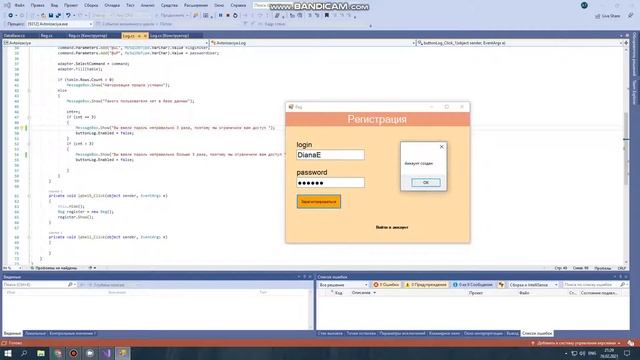The image size is (640, 360).
Task: Click the Save All toolbar icon
Action: (x=58, y=15)
